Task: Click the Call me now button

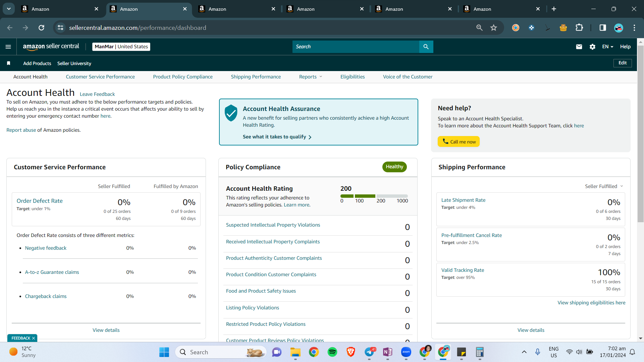Action: click(459, 141)
